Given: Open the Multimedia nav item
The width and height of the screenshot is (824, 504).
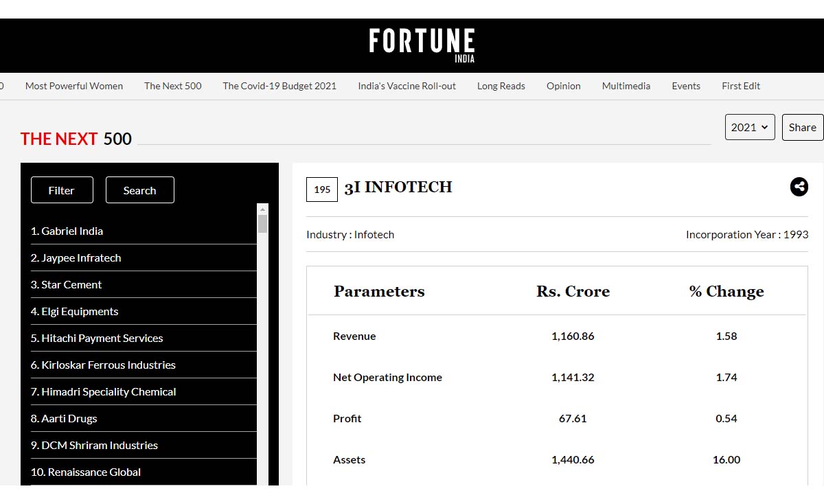Looking at the screenshot, I should 626,86.
